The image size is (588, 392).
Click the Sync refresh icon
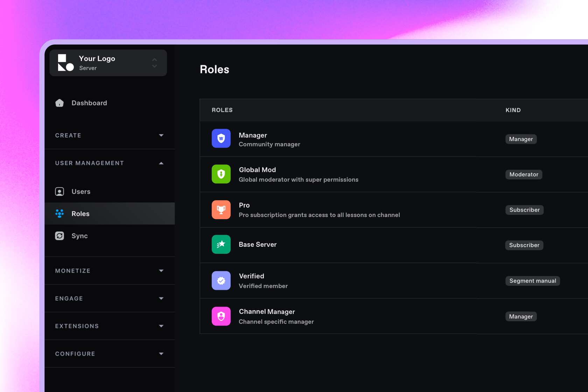coord(59,236)
